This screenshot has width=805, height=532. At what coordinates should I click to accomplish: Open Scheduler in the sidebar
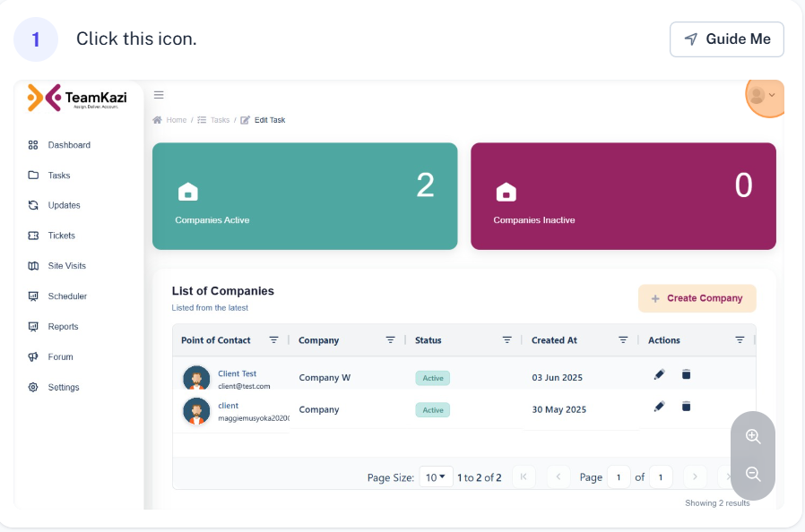tap(57, 296)
